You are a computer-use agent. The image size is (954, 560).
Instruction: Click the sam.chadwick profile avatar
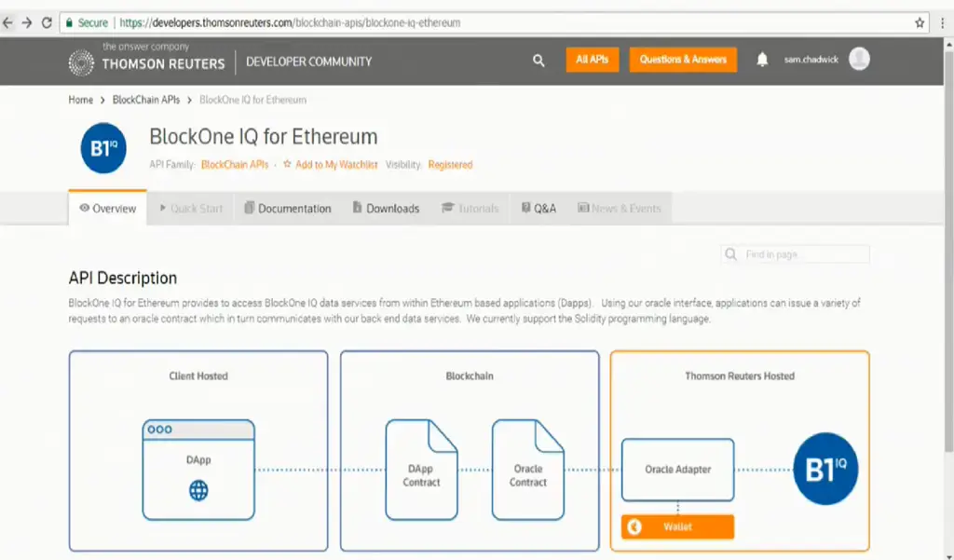pos(859,60)
